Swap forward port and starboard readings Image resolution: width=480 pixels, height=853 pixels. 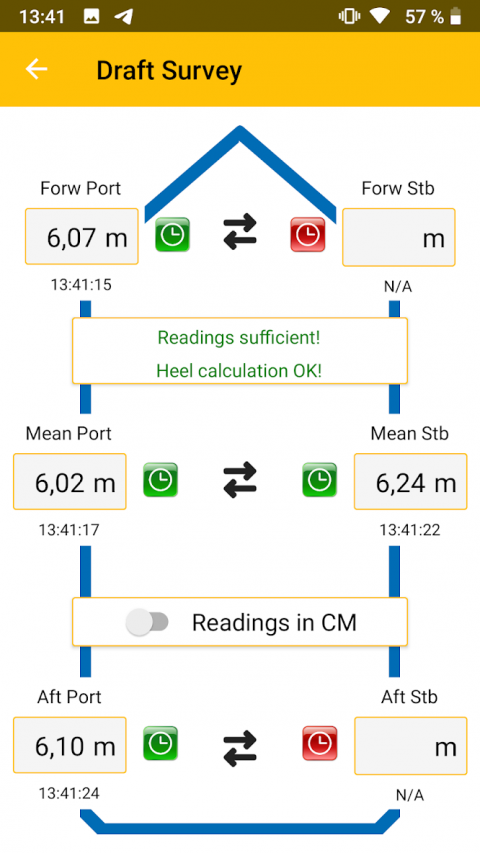[240, 232]
